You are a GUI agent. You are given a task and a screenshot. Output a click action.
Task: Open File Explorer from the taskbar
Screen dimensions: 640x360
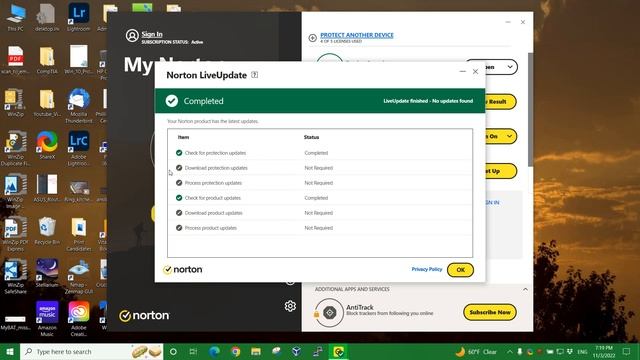(x=256, y=351)
